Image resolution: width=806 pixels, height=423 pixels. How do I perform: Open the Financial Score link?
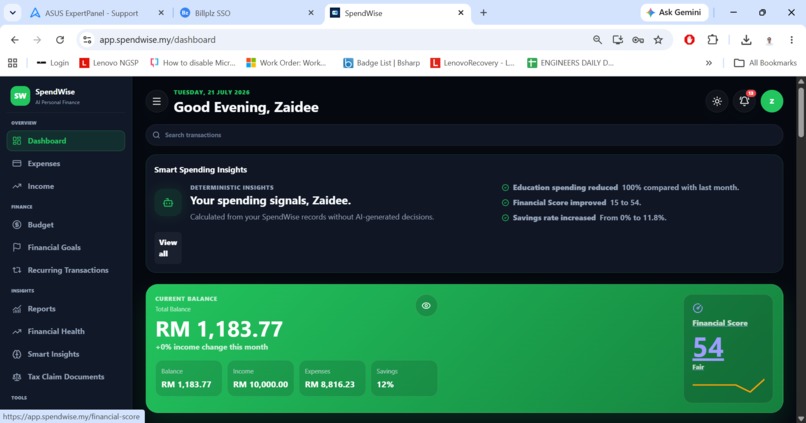click(x=720, y=323)
